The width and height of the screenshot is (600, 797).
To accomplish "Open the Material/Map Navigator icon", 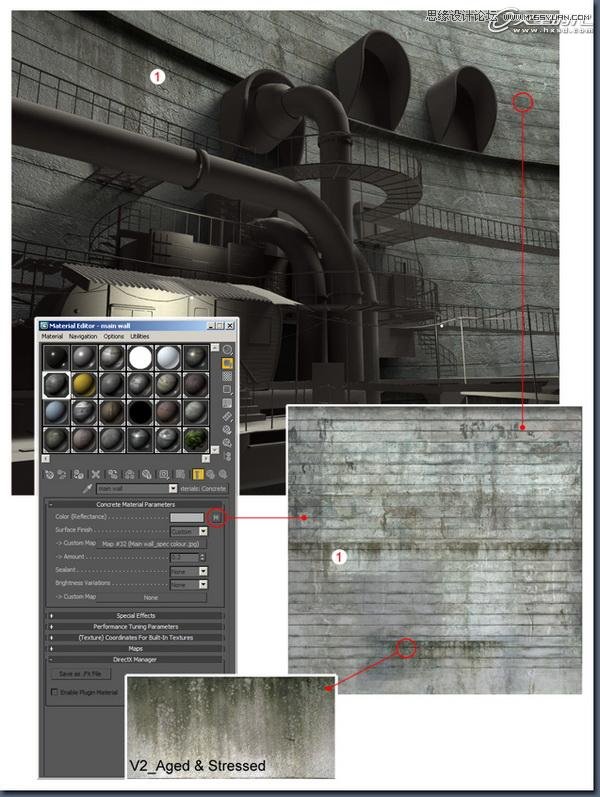I will [x=227, y=456].
